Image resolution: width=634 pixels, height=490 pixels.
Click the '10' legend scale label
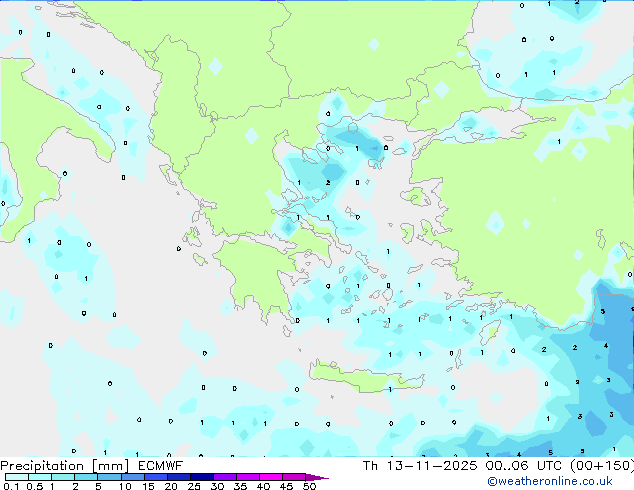pos(125,486)
